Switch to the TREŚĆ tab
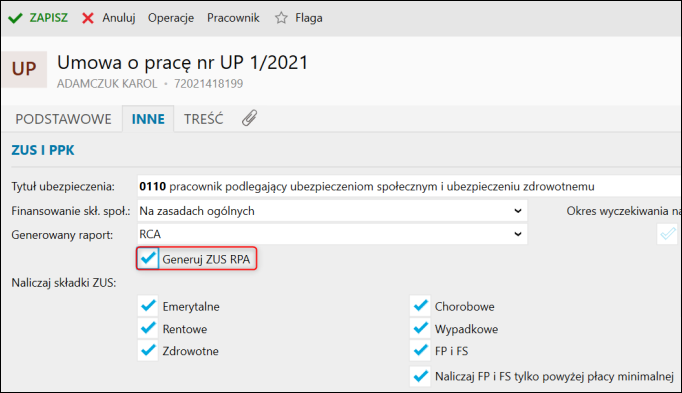The image size is (682, 393). coord(204,119)
